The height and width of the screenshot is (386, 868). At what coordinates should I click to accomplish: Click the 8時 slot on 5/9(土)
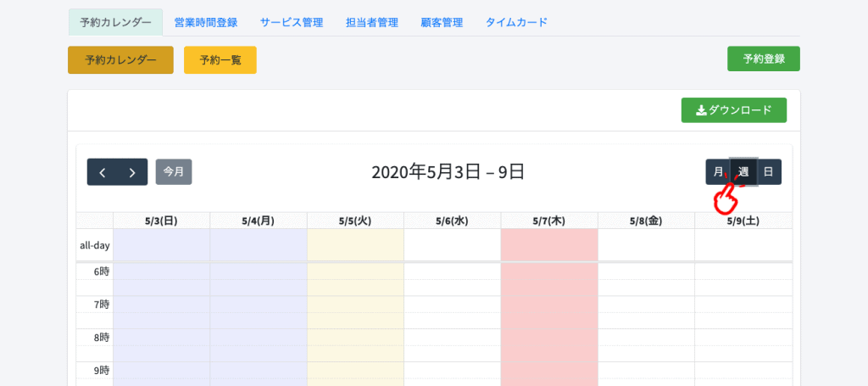pyautogui.click(x=743, y=337)
